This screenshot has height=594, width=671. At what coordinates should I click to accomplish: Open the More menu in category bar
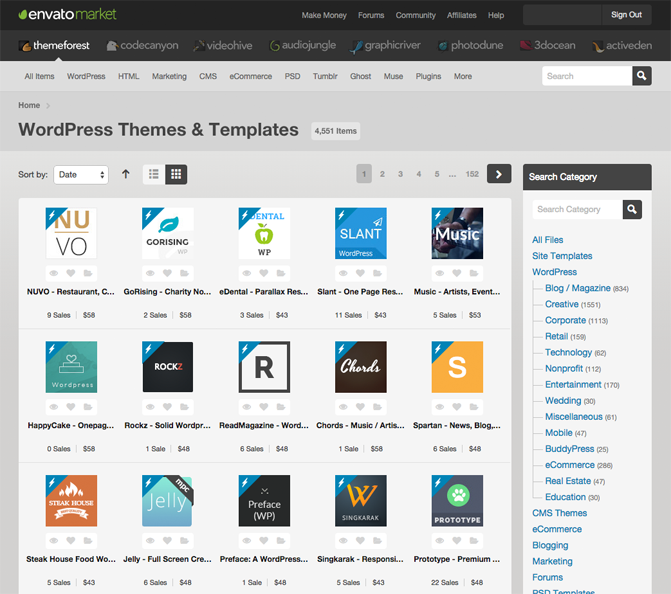point(462,76)
